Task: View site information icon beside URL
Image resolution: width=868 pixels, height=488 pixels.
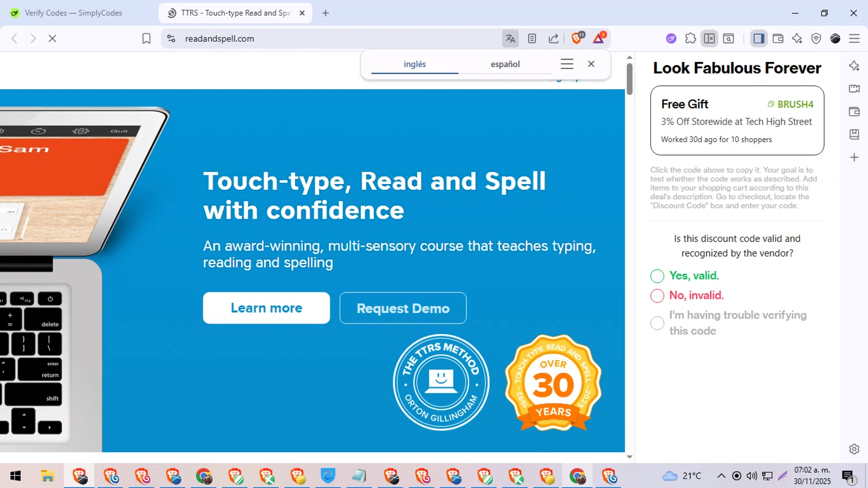Action: pos(171,39)
